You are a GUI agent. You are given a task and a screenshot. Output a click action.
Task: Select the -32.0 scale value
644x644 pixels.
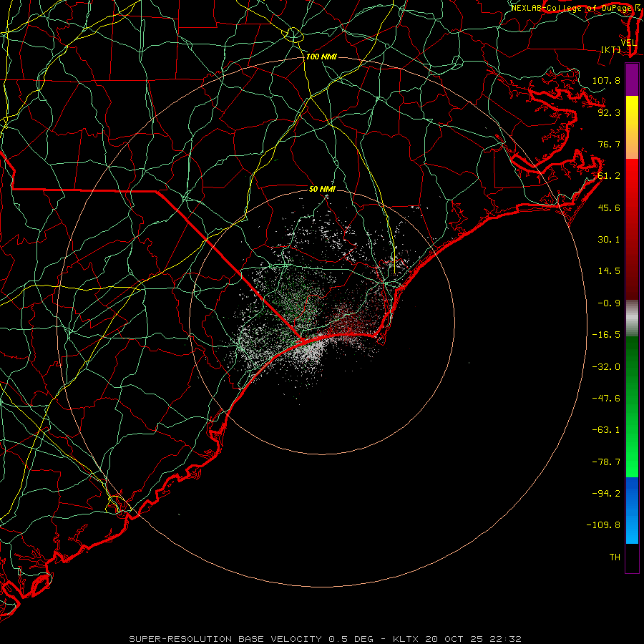coord(606,366)
